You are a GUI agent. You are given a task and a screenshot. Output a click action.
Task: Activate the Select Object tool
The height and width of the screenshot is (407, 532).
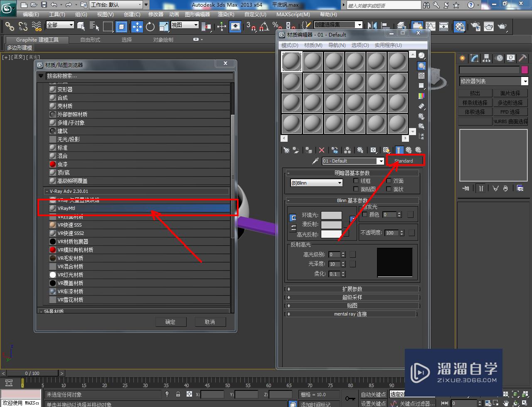click(x=81, y=27)
